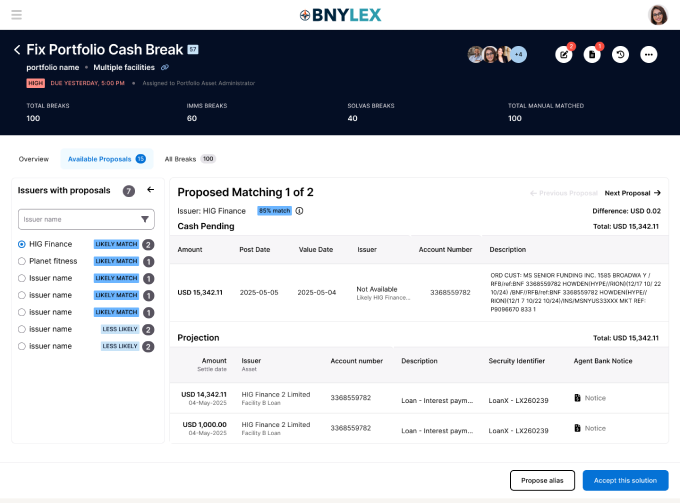This screenshot has width=680, height=503.
Task: Click the task badge icon beside title
Action: pos(193,49)
